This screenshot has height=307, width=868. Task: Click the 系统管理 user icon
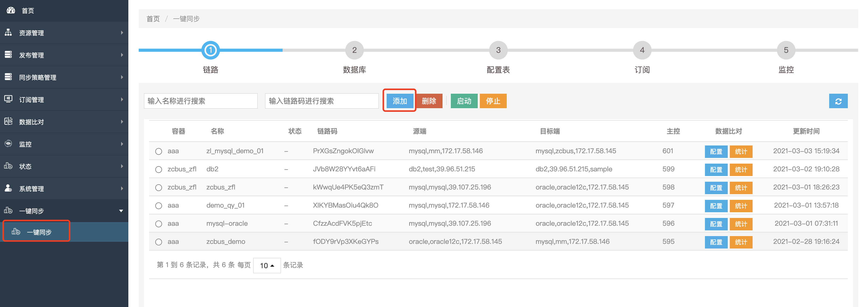(x=9, y=188)
